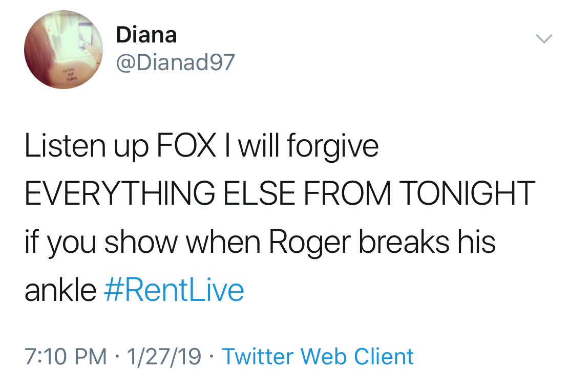Screen dimensions: 569x392
Task: Click the 7:10 PM timestamp
Action: click(66, 357)
